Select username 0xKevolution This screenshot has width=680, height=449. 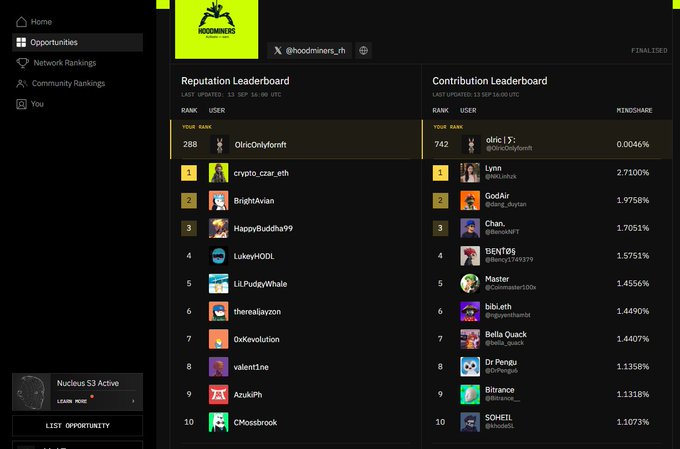256,340
